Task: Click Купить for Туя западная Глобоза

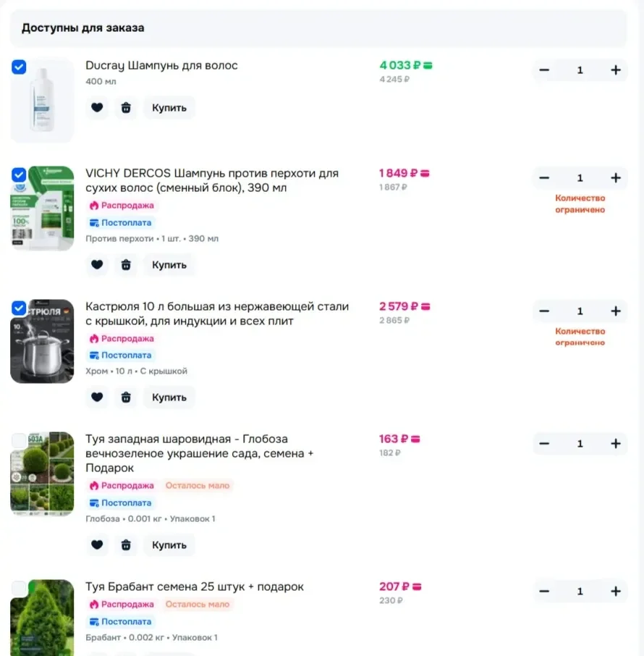Action: (169, 544)
